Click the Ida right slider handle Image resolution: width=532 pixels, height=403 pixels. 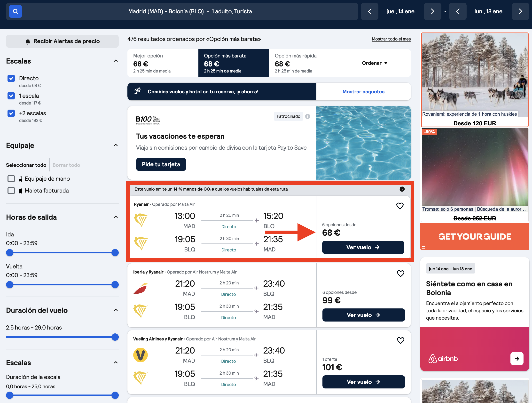(115, 253)
